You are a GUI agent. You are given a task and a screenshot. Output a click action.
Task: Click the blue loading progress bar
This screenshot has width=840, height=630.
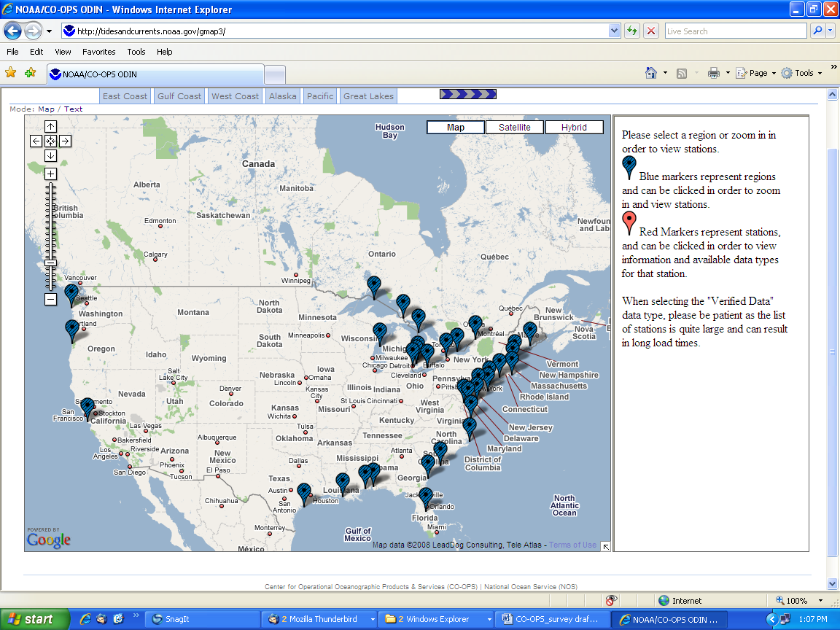pos(467,94)
